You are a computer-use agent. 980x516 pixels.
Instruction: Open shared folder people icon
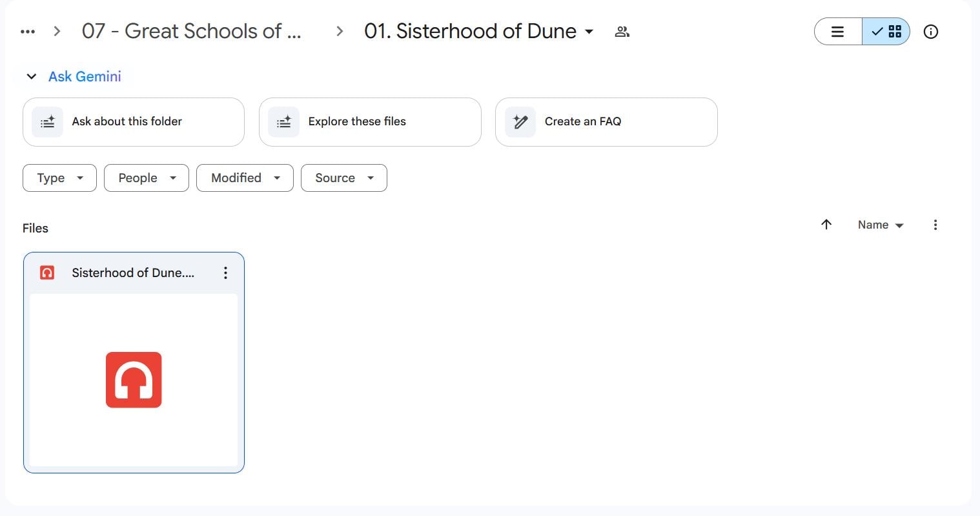[622, 31]
